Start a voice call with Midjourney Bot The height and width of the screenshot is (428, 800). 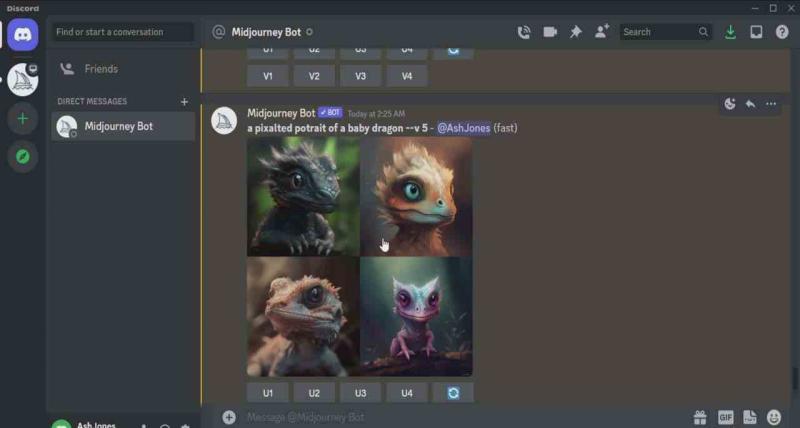click(x=524, y=32)
